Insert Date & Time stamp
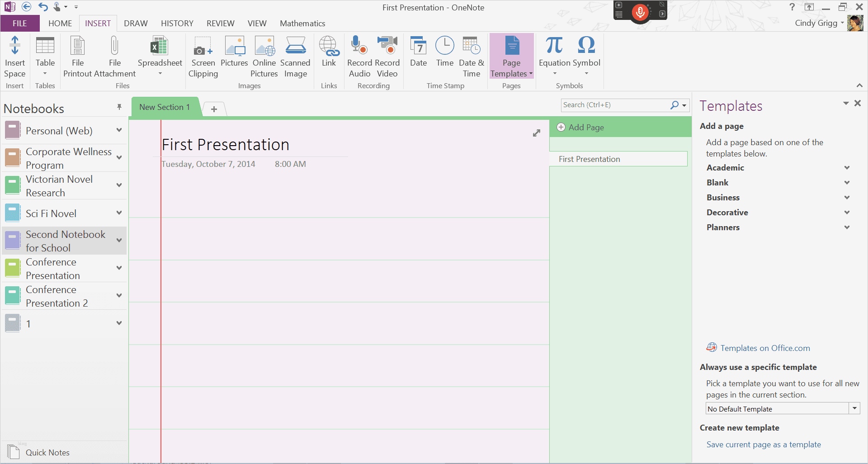This screenshot has height=464, width=868. (x=472, y=57)
